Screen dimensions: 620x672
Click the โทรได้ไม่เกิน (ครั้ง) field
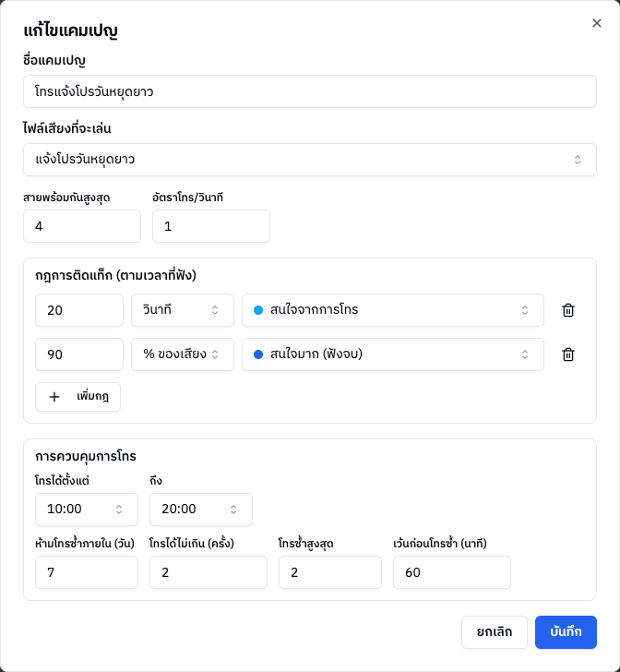209,572
